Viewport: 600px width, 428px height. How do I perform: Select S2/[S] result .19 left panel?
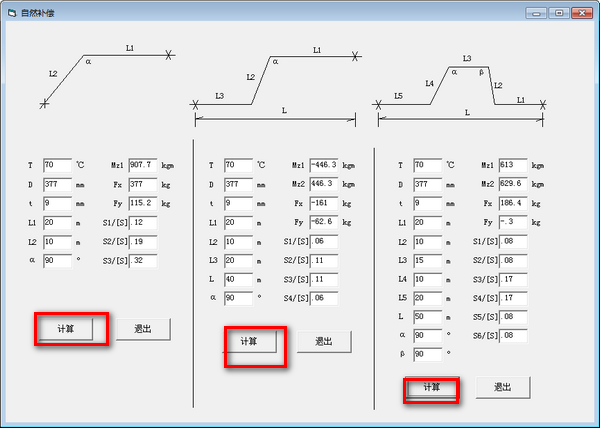(143, 242)
